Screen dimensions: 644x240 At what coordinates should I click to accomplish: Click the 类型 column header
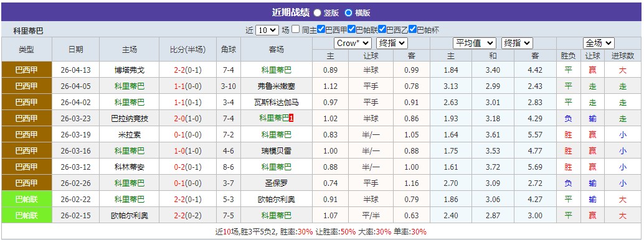click(x=27, y=49)
